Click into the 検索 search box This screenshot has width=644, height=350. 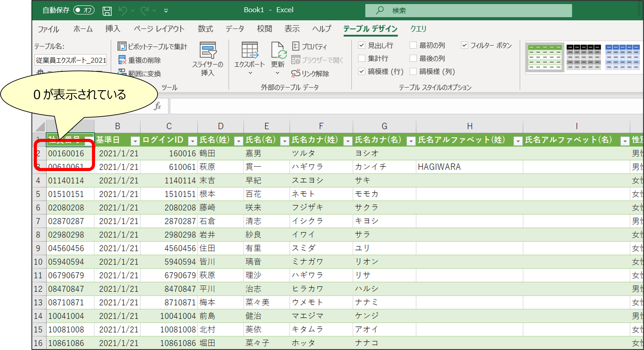click(x=468, y=11)
